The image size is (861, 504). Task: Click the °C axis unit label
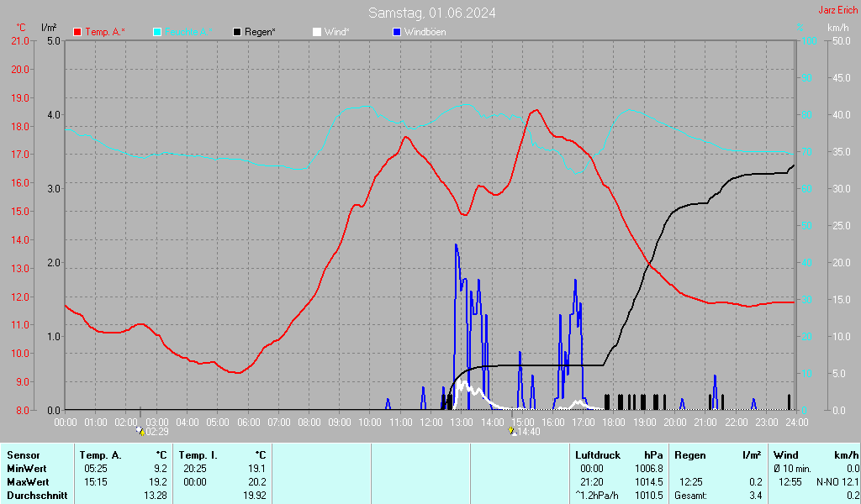(21, 28)
